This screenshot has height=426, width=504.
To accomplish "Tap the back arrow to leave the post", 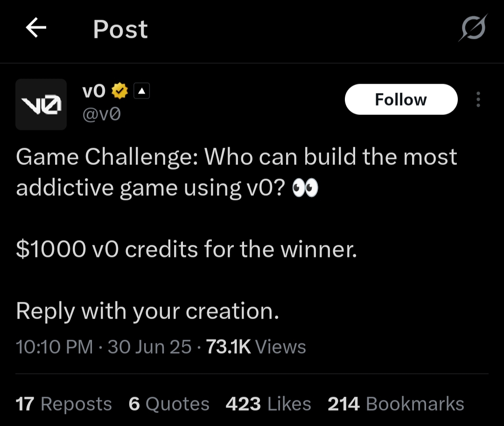I will coord(36,29).
